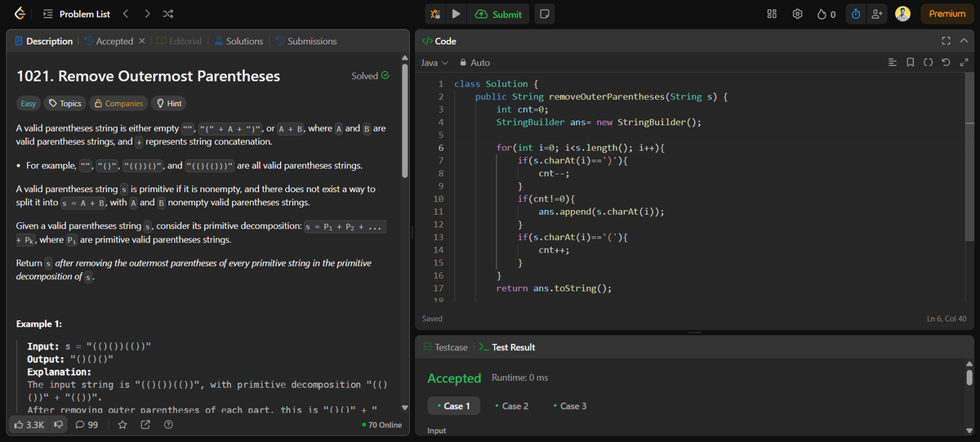Image resolution: width=980 pixels, height=442 pixels.
Task: Click the debugger bug icon
Action: point(435,14)
